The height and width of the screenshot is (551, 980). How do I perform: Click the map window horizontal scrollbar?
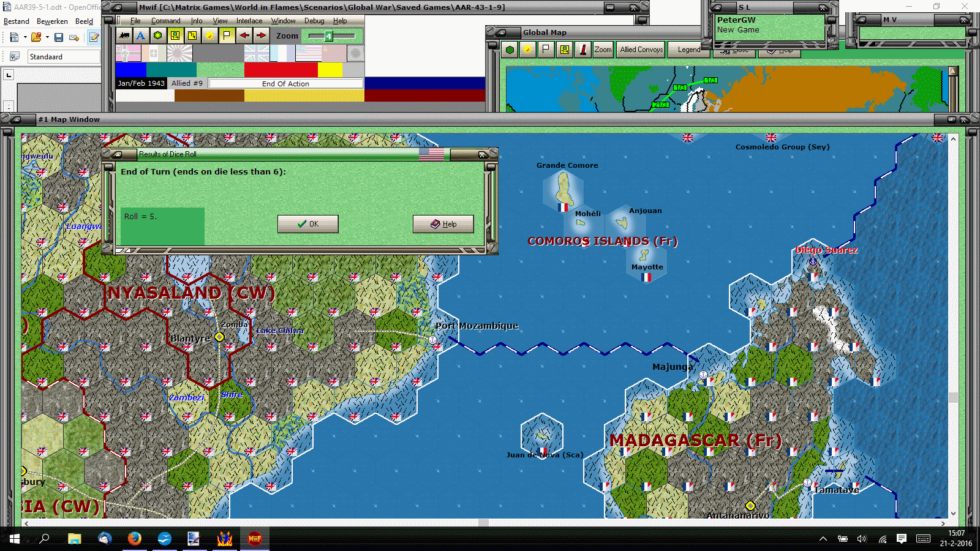click(x=484, y=523)
